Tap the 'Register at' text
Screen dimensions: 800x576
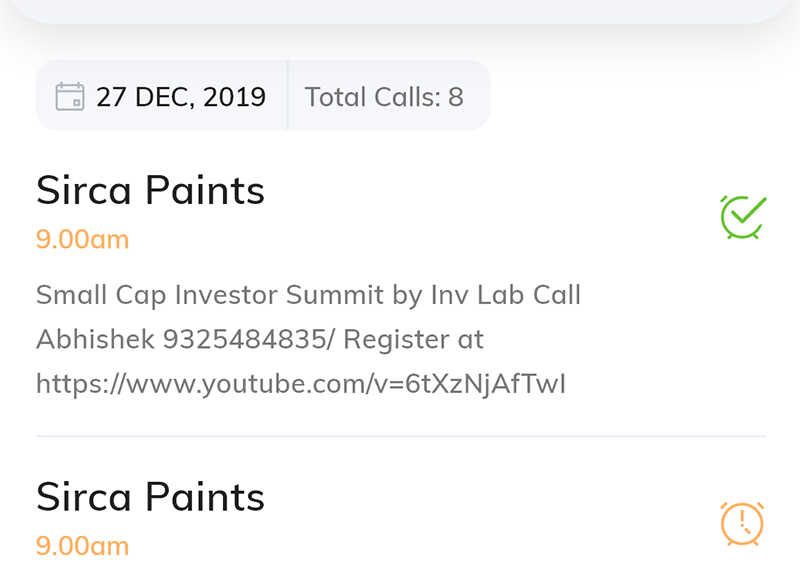(x=413, y=339)
